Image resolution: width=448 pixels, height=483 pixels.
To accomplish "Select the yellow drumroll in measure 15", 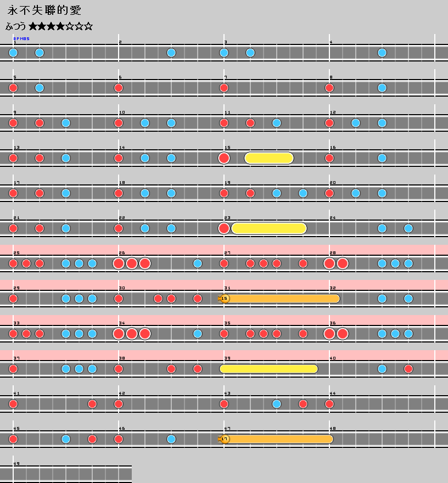I will [x=269, y=158].
